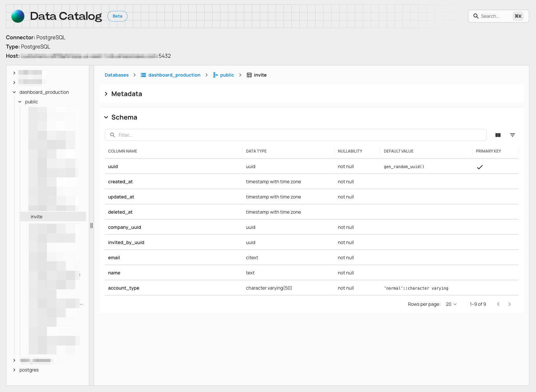Expand the first blurred database node
536x392 pixels.
14,73
